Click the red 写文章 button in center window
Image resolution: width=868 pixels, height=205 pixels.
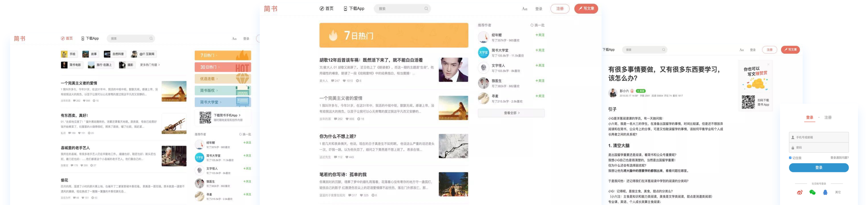click(x=586, y=9)
